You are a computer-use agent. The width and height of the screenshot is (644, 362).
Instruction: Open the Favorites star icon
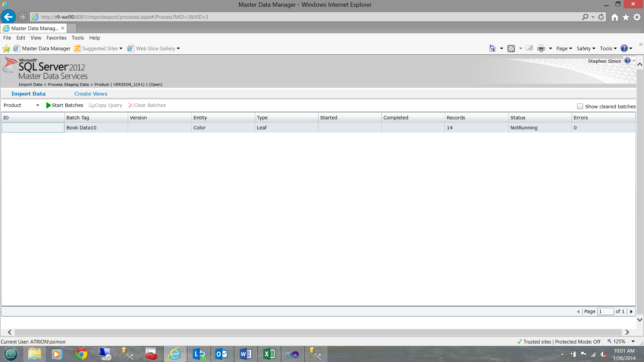pyautogui.click(x=626, y=17)
